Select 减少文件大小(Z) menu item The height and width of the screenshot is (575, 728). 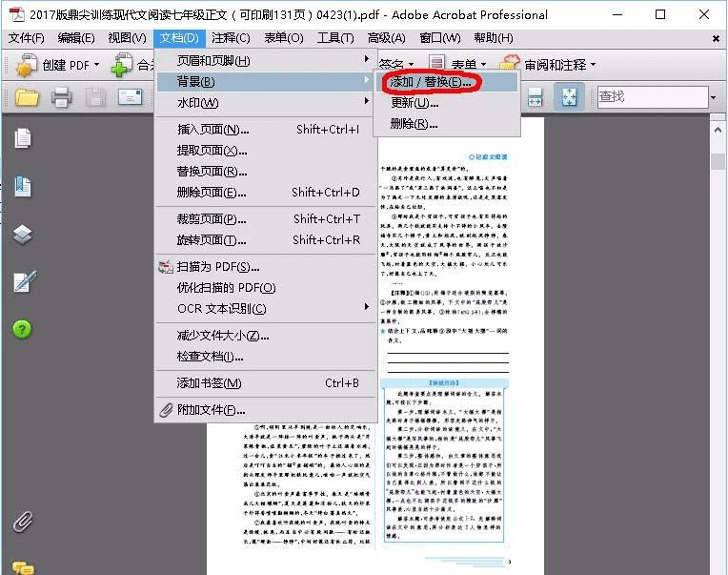point(266,336)
